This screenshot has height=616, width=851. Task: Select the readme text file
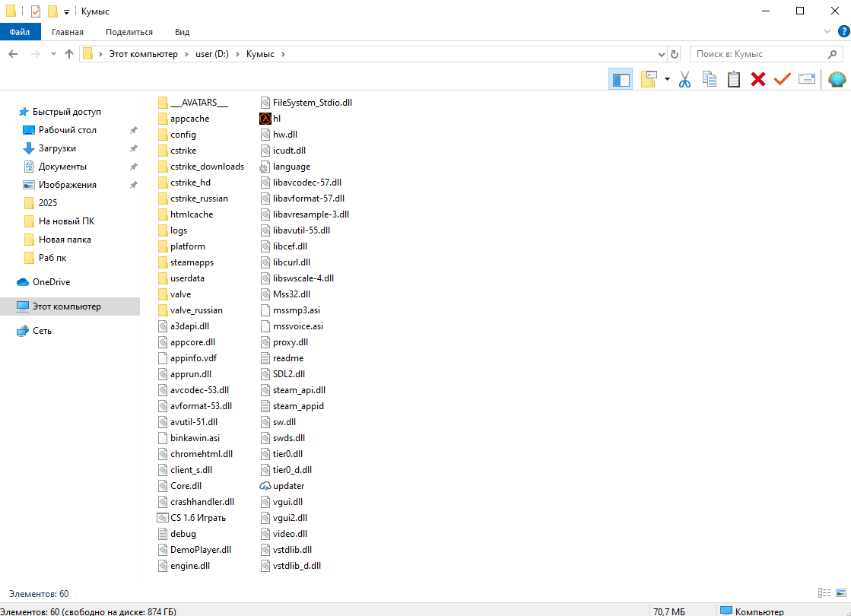[x=282, y=358]
